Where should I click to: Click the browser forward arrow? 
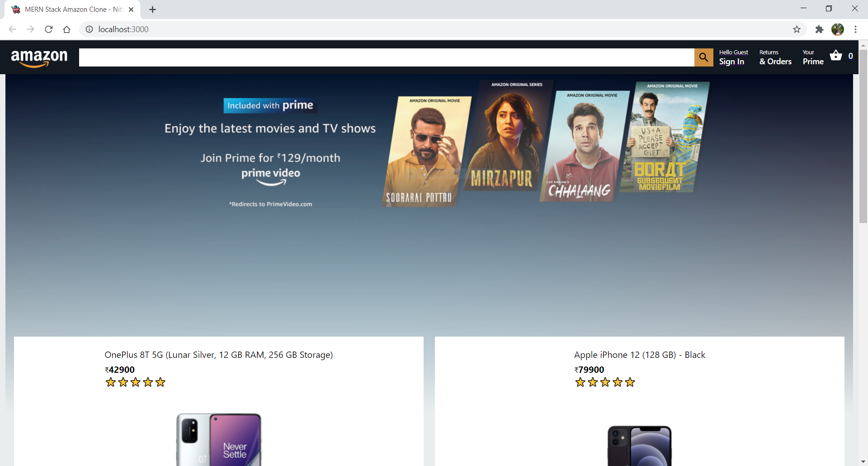tap(31, 29)
